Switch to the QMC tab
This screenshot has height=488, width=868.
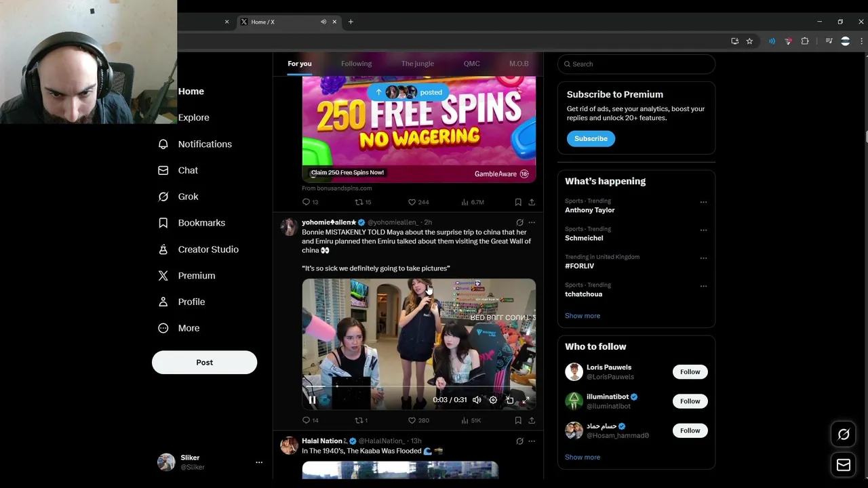click(471, 64)
